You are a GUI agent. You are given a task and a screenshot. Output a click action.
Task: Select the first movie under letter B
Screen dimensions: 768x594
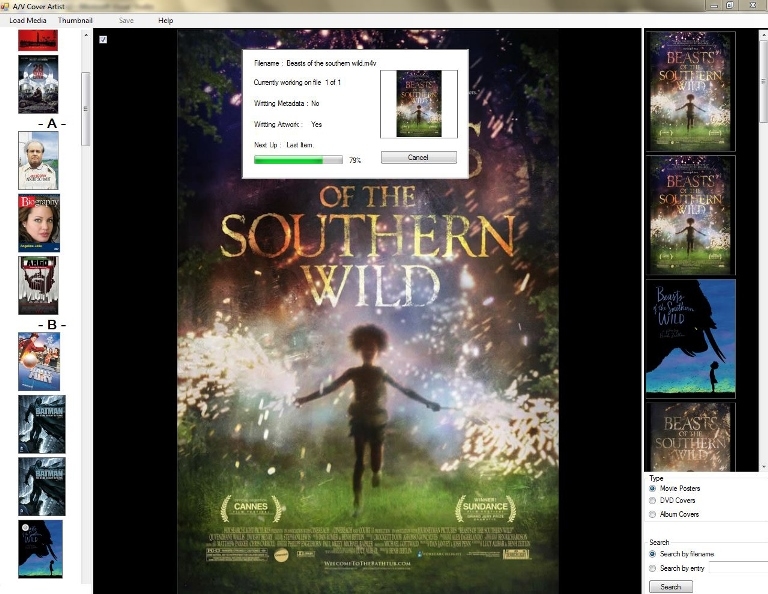39,361
